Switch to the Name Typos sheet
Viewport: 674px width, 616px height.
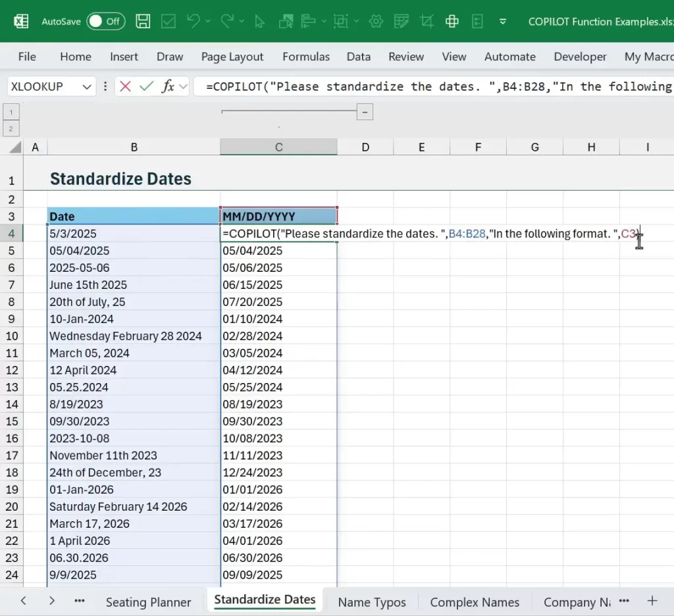coord(372,602)
